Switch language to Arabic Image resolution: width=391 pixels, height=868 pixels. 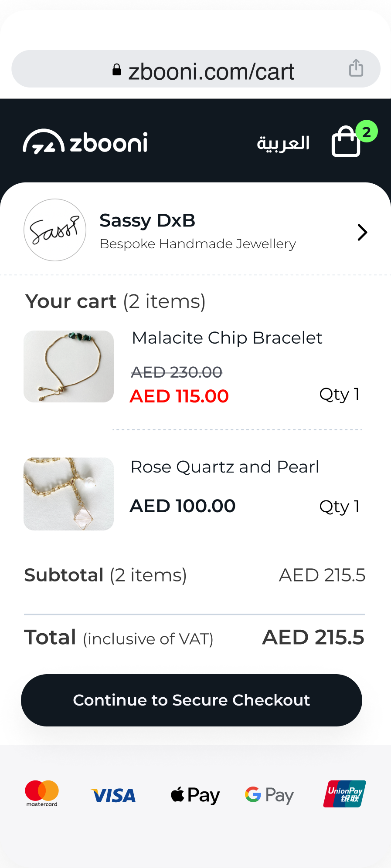click(283, 143)
